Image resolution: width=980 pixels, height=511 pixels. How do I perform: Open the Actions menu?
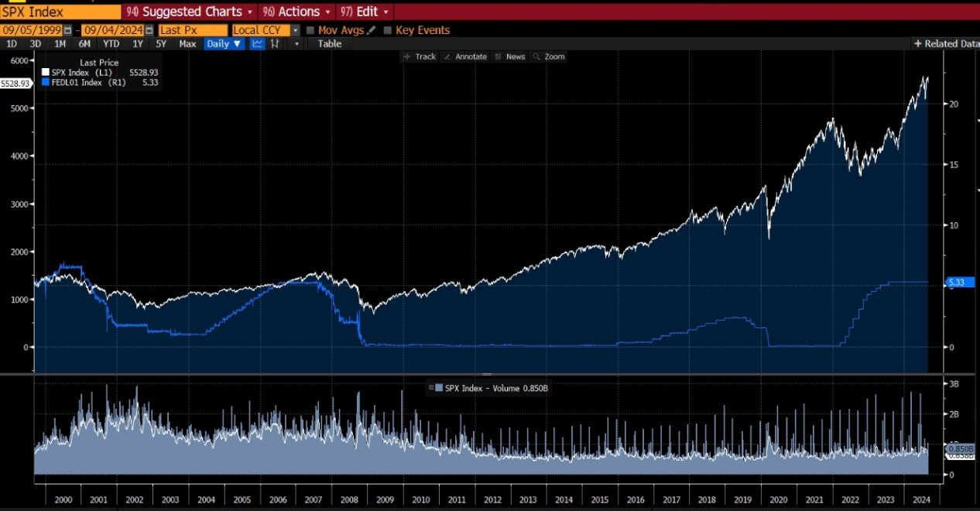click(296, 12)
